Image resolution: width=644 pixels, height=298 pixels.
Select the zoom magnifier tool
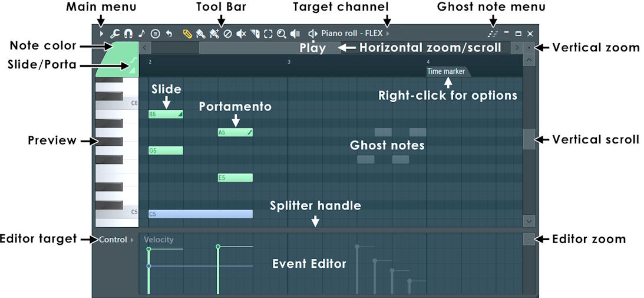pyautogui.click(x=282, y=34)
